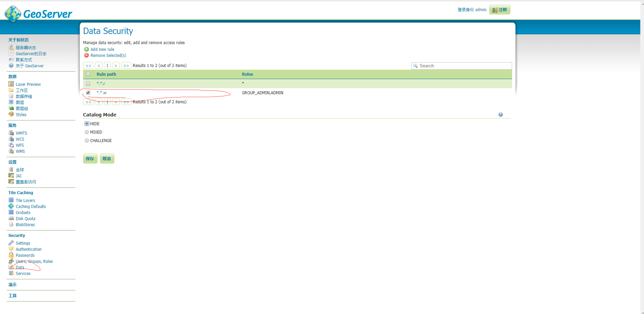Click the Disk Quota icon
Screen dimensions: 644x314
coord(11,218)
